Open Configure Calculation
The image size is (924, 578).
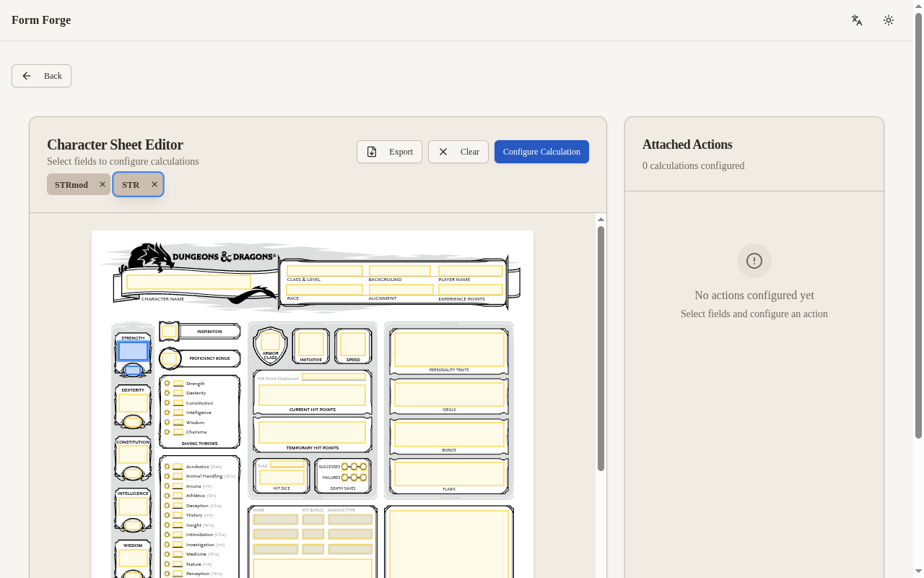pos(541,152)
